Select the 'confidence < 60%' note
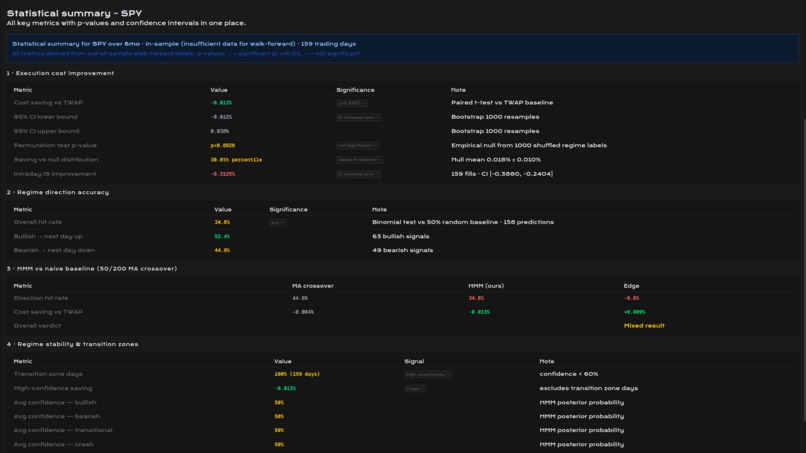This screenshot has height=453, width=806. [x=569, y=374]
